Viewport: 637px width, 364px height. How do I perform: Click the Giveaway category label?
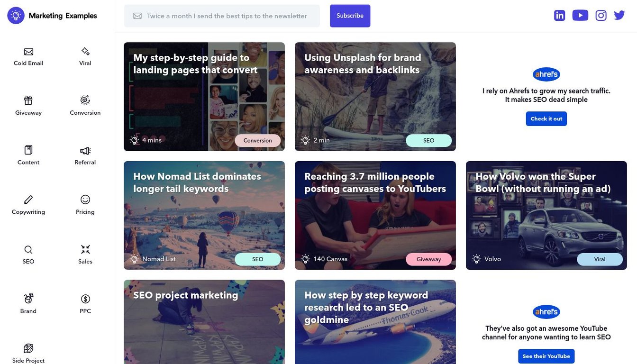pyautogui.click(x=28, y=113)
